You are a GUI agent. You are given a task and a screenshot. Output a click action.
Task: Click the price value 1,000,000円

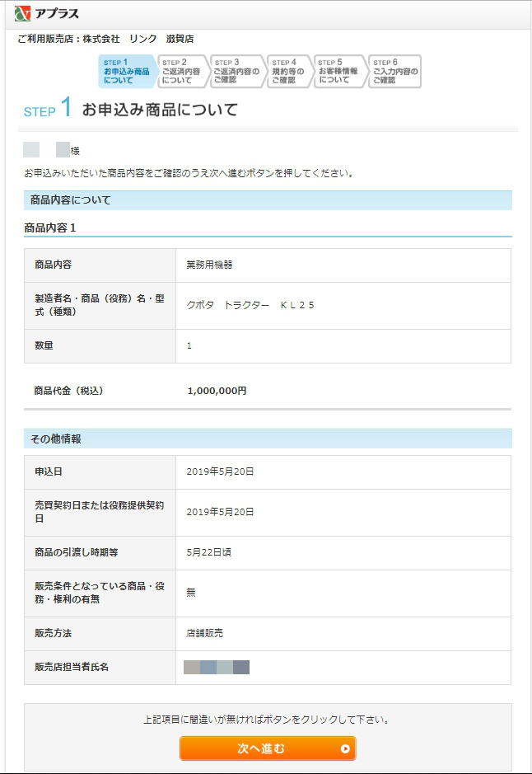217,391
